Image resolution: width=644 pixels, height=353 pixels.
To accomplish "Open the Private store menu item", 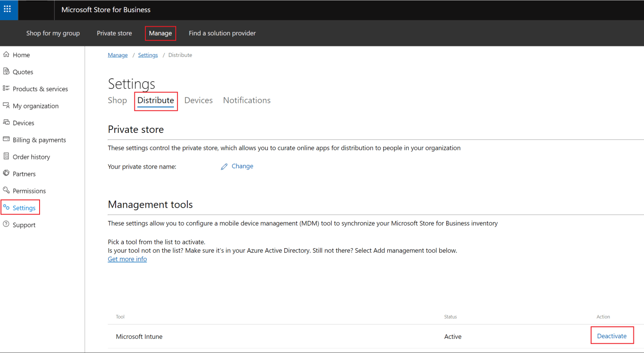I will click(x=114, y=33).
